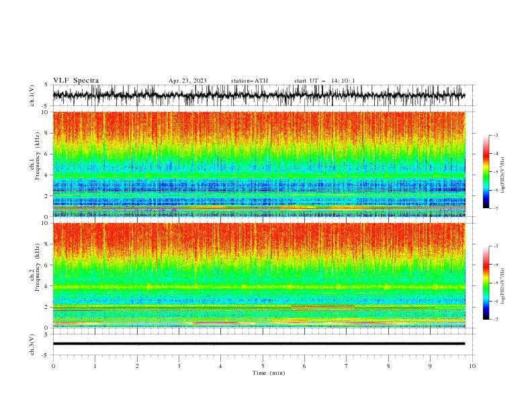
Task: Click the ch.2 frequency tick label '2'
Action: coord(46,307)
